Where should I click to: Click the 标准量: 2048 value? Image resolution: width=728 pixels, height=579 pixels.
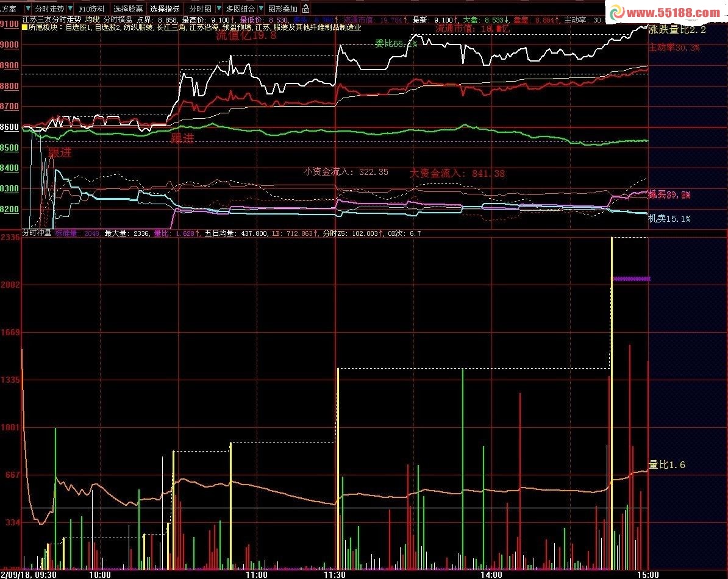pyautogui.click(x=77, y=233)
